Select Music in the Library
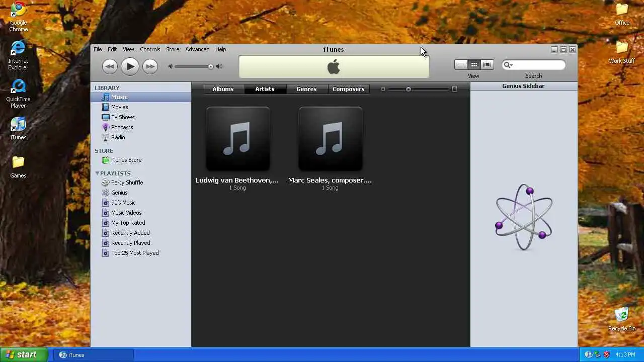Screen dimensions: 644x362 [x=141, y=97]
